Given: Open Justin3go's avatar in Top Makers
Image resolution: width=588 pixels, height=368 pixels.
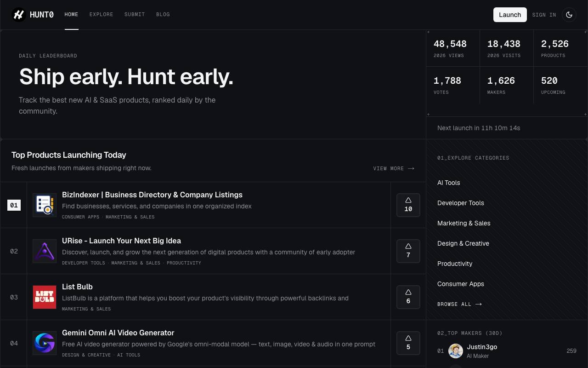Looking at the screenshot, I should [456, 351].
